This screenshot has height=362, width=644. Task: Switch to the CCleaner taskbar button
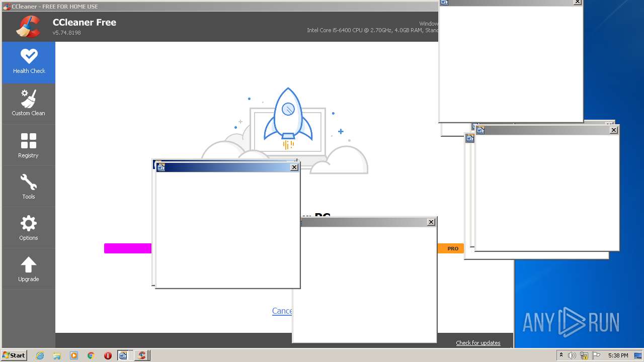pyautogui.click(x=142, y=355)
